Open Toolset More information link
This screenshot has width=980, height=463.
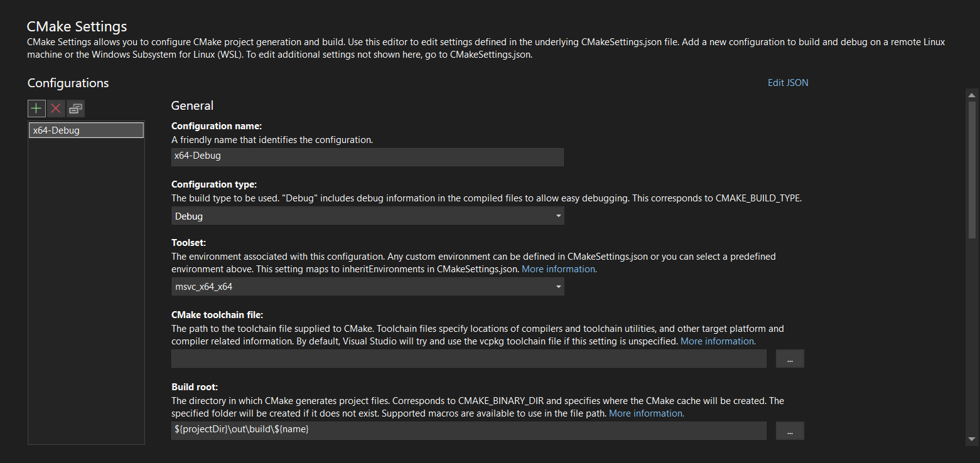pos(559,269)
